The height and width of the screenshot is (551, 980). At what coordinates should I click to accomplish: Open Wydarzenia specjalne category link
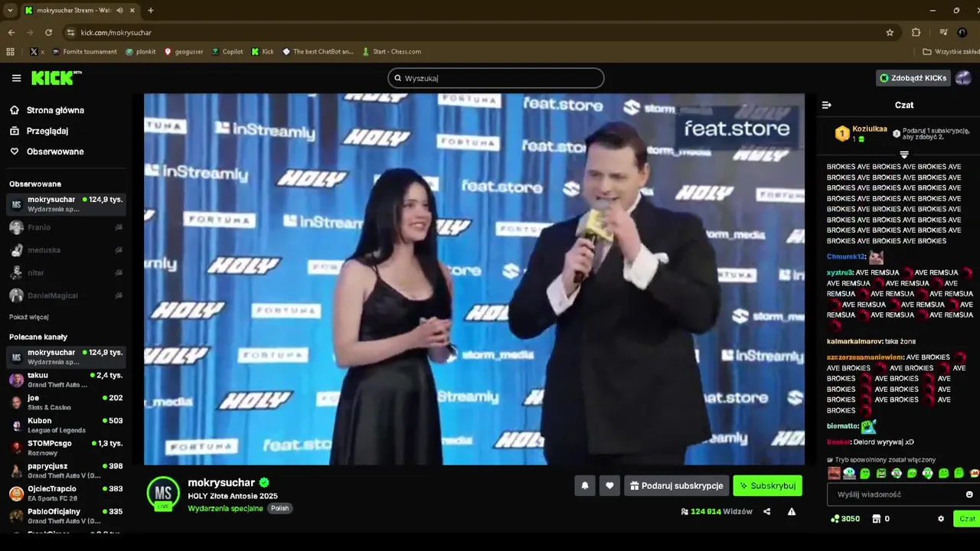click(x=225, y=508)
